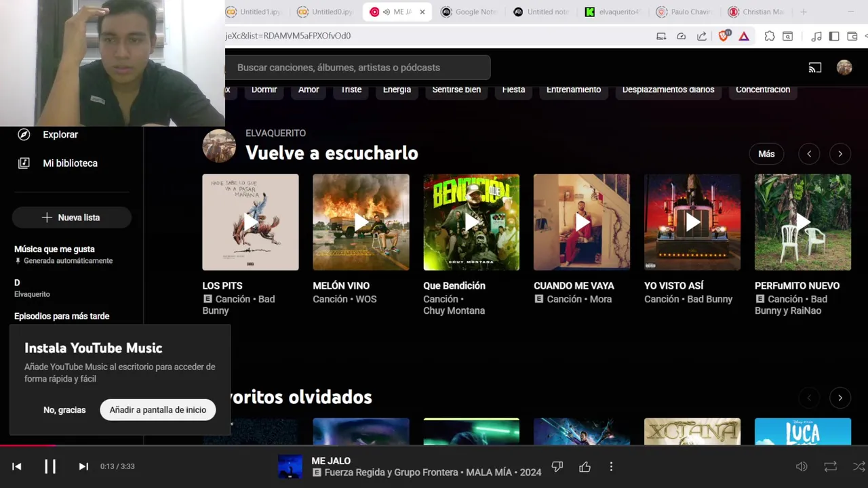
Task: Open the WOS artist link
Action: [x=366, y=299]
